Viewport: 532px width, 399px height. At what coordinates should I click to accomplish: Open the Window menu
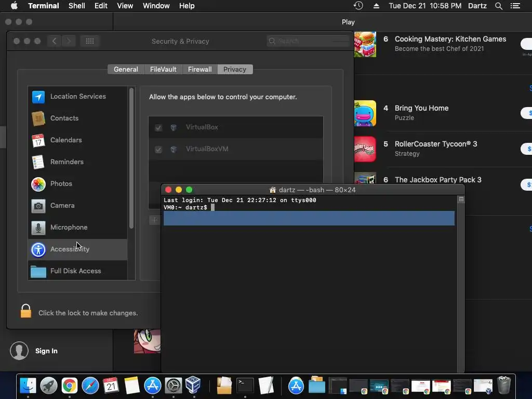(x=156, y=6)
